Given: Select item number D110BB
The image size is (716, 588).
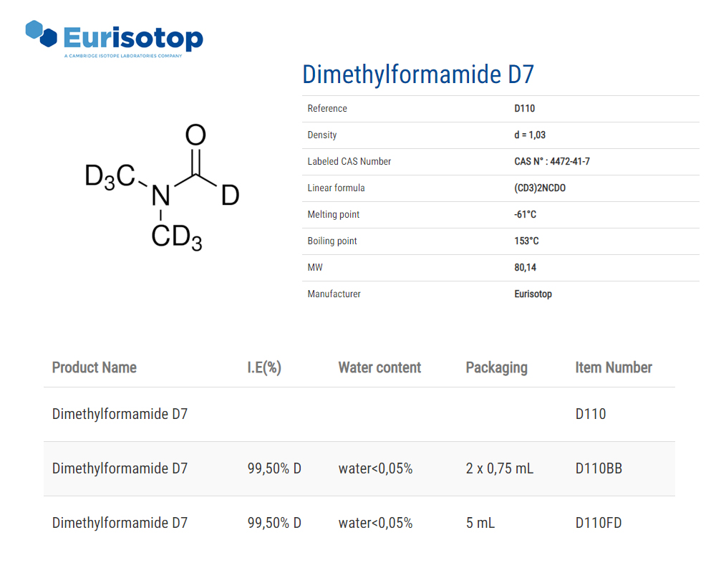Looking at the screenshot, I should click(599, 469).
